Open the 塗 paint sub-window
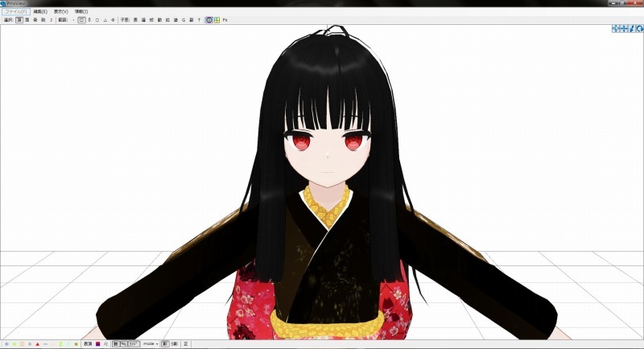This screenshot has width=644, height=349. (175, 19)
